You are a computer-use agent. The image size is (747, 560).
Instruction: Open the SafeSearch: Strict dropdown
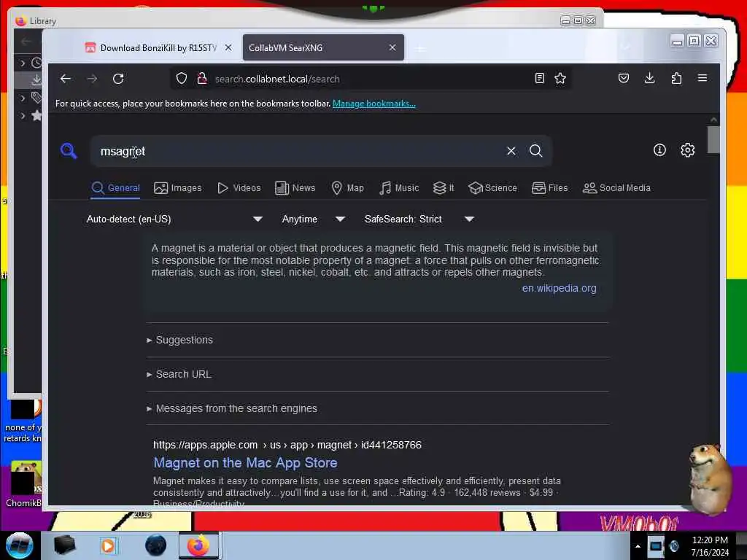[419, 219]
